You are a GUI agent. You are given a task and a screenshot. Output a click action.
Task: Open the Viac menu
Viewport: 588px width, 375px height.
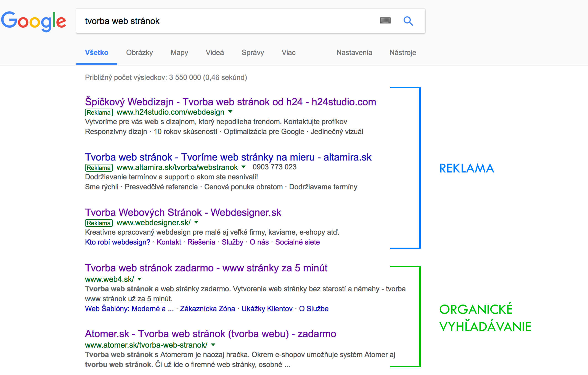pyautogui.click(x=288, y=53)
